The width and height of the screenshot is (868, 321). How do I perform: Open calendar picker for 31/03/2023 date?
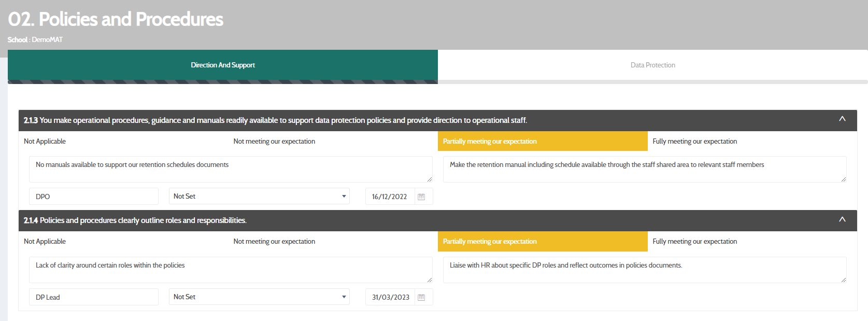tap(421, 297)
